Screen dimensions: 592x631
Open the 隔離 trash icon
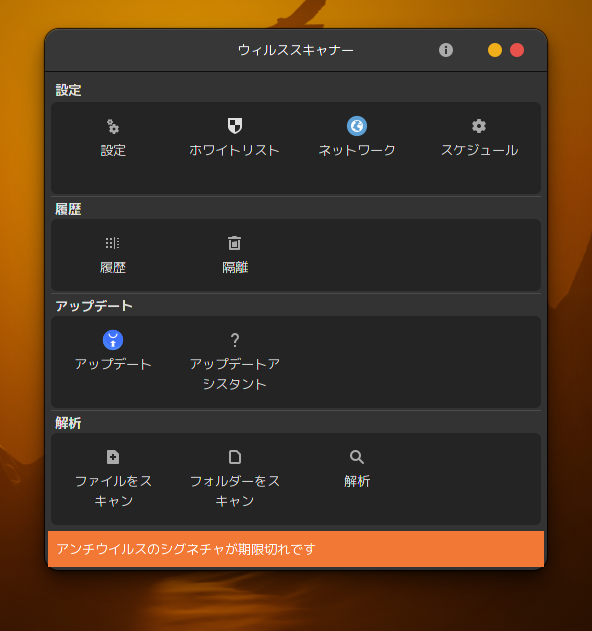pos(235,243)
